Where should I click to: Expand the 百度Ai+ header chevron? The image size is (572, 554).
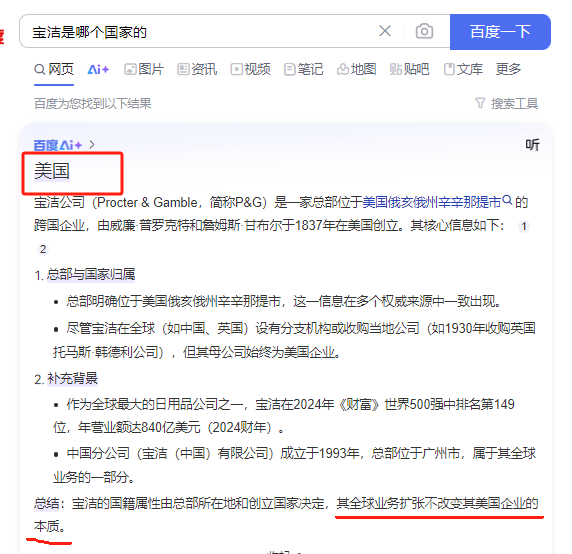click(x=92, y=145)
